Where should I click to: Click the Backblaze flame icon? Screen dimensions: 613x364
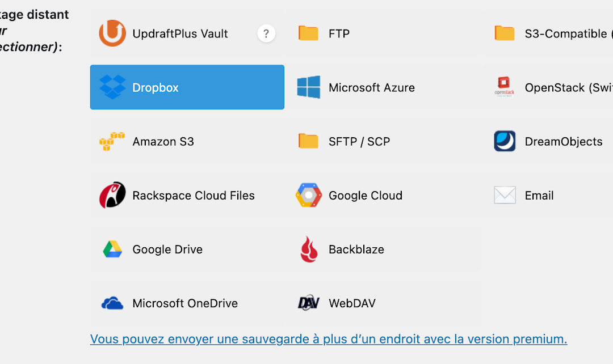click(309, 249)
